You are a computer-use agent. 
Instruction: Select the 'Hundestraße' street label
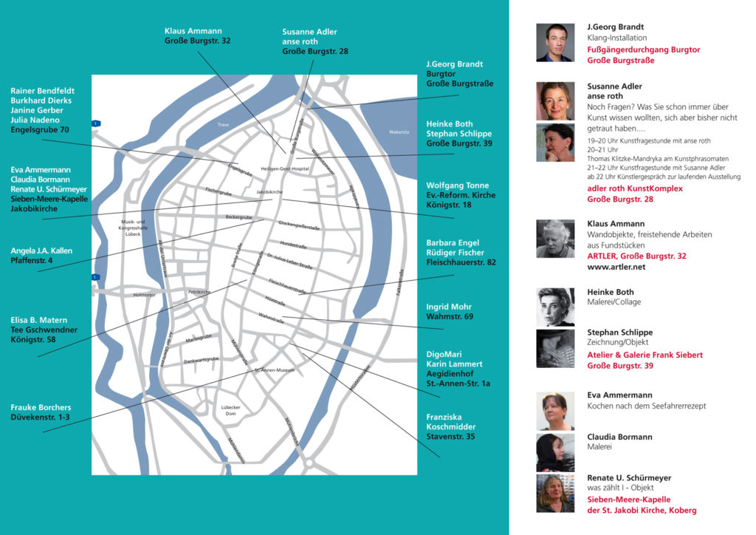[x=293, y=245]
